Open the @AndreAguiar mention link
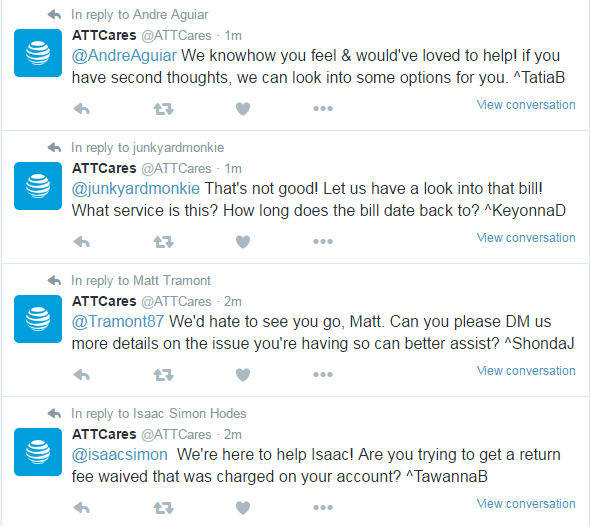 click(x=124, y=56)
